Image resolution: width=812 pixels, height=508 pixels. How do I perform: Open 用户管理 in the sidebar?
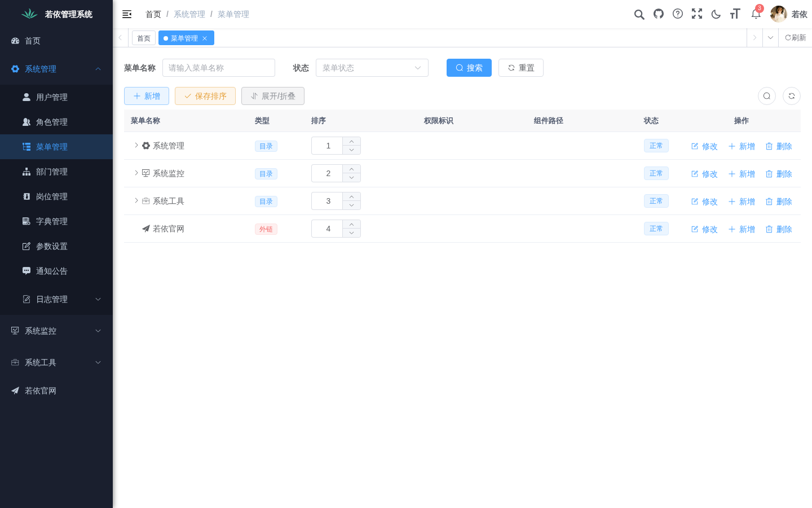click(x=56, y=97)
